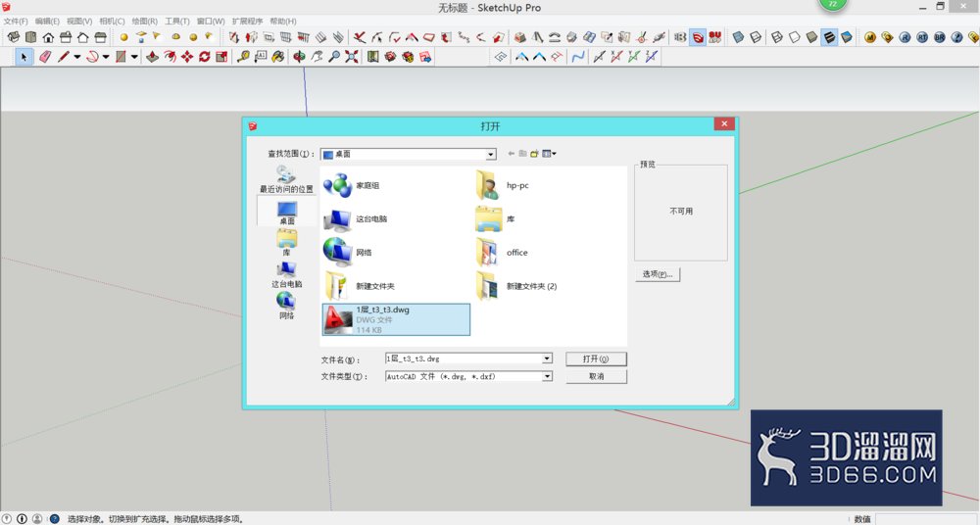Image resolution: width=980 pixels, height=525 pixels.
Task: Toggle Back Edges face style
Action: [x=756, y=37]
